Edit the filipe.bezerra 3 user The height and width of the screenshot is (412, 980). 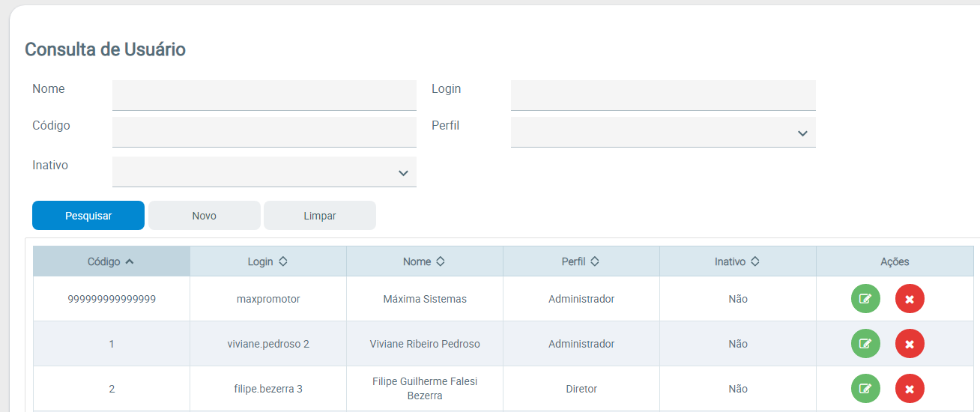865,389
